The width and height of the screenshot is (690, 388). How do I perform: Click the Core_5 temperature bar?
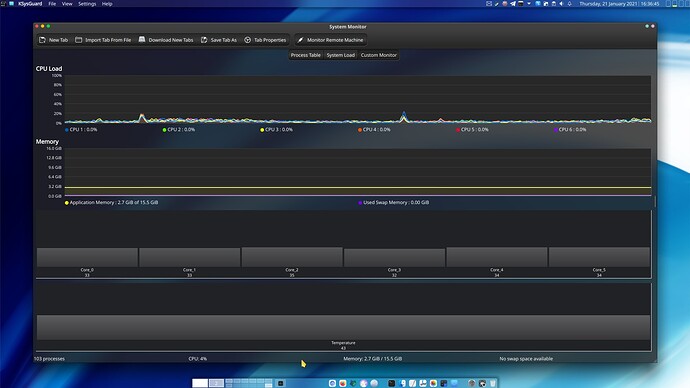click(x=599, y=257)
